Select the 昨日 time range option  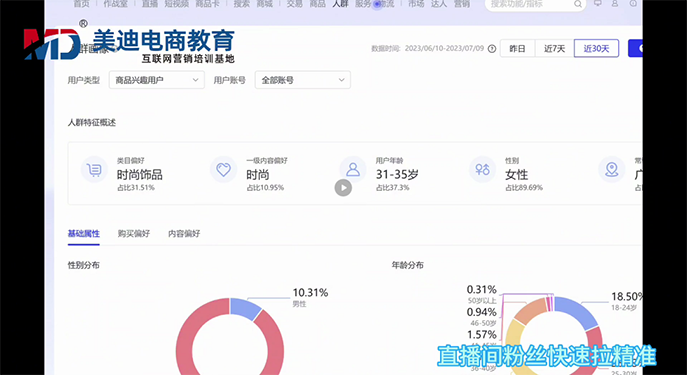tap(517, 49)
